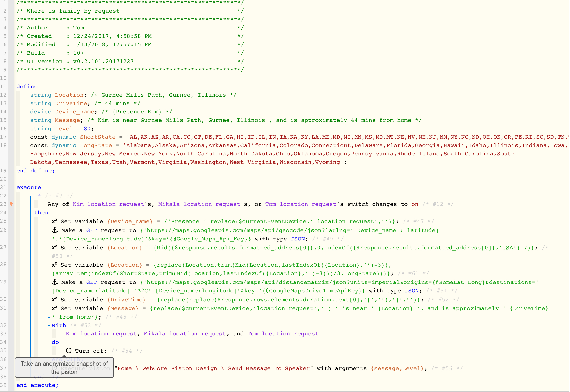The height and width of the screenshot is (392, 570).
Task: Click the anchor icon of the geocode GET request
Action: [55, 230]
